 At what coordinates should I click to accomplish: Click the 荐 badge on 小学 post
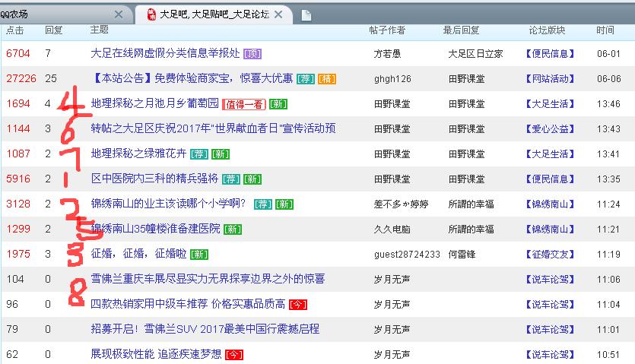[263, 204]
